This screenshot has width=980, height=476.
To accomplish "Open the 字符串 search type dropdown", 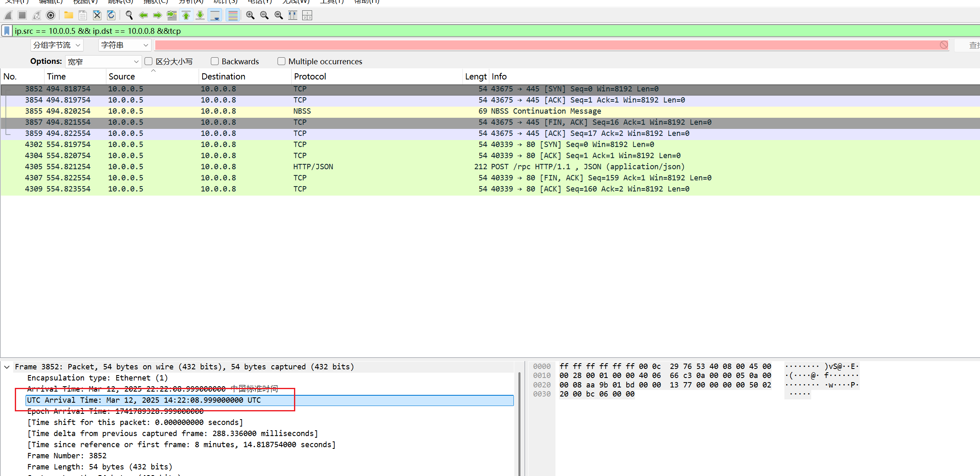I will [124, 45].
